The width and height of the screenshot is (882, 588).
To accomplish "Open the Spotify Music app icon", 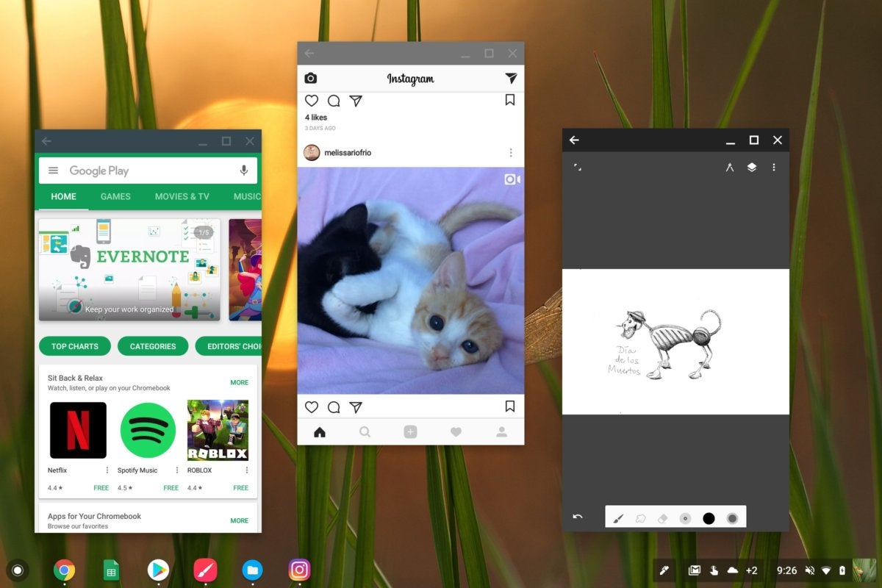I will 148,431.
